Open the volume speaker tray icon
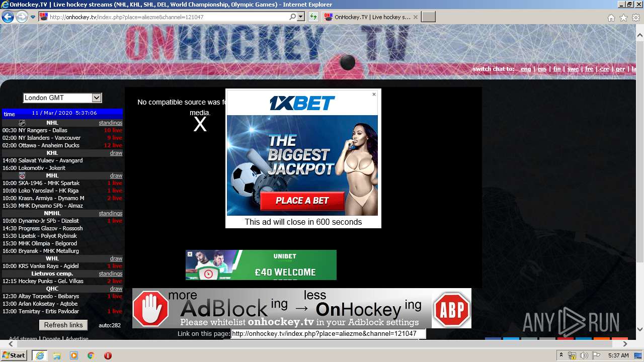The width and height of the screenshot is (644, 362). pos(584,355)
